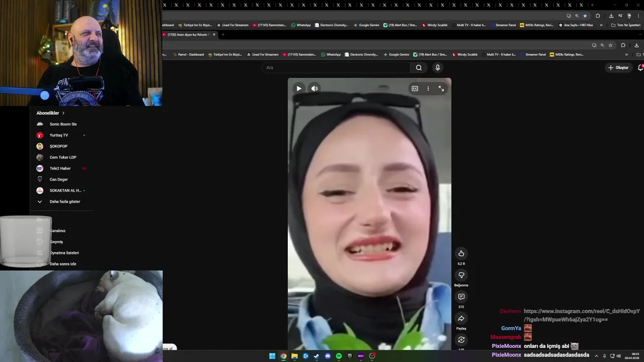This screenshot has width=644, height=362.
Task: Open media controls icon in rear window toolbar
Action: point(620,16)
